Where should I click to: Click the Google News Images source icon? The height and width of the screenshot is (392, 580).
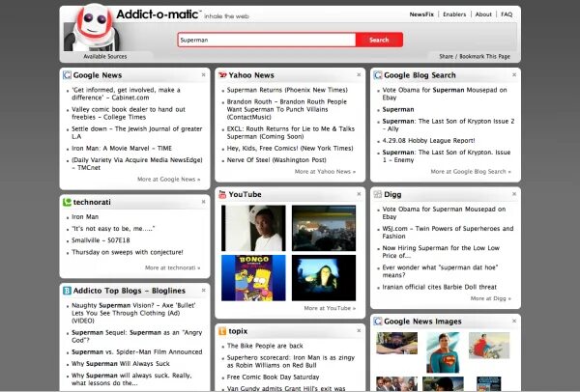click(377, 322)
